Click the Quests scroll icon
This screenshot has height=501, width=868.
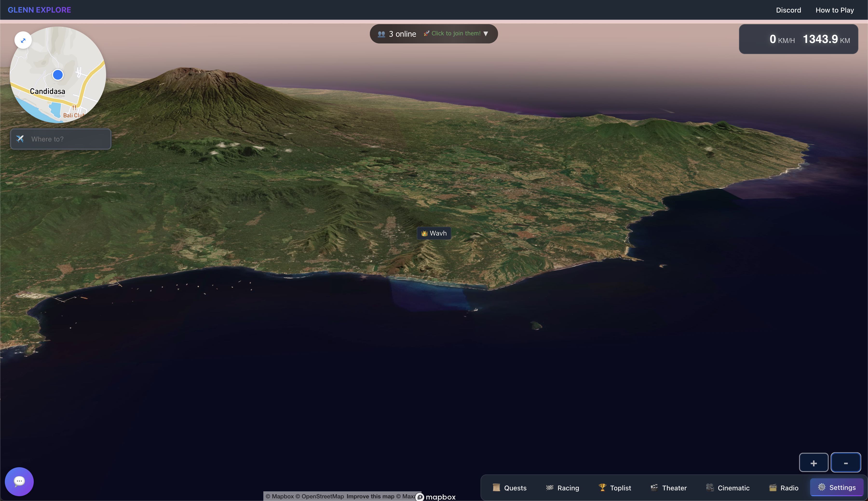496,487
